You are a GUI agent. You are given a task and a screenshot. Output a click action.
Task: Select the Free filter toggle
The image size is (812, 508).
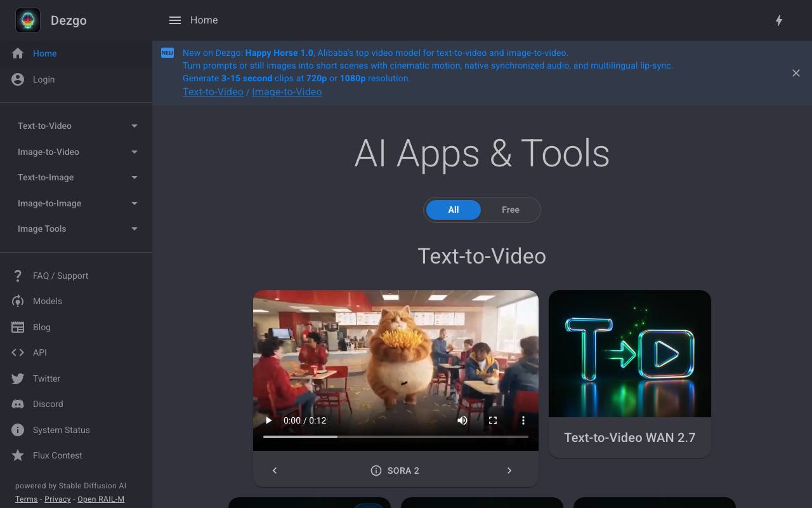[511, 210]
